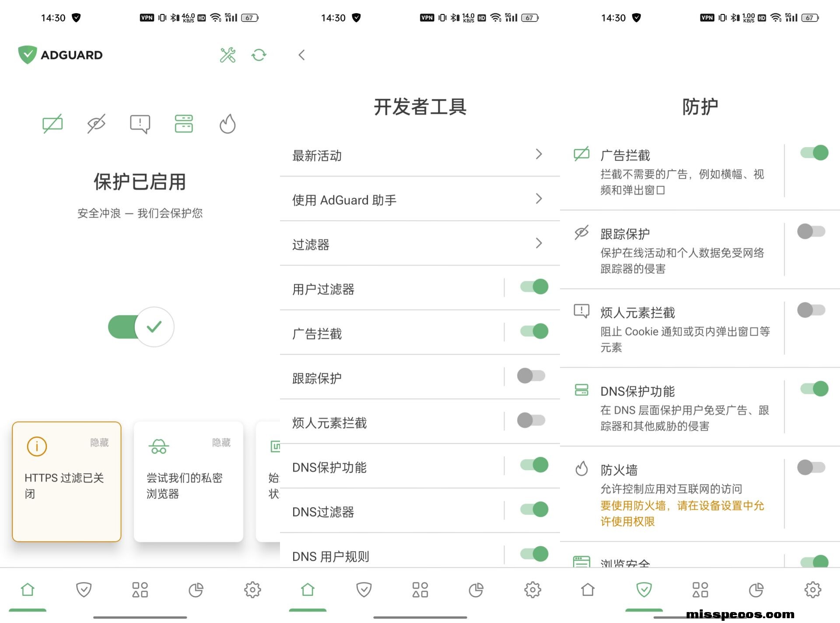Image resolution: width=840 pixels, height=623 pixels.
Task: Toggle DNS保护功能 switch in developer tools
Action: coord(534,465)
